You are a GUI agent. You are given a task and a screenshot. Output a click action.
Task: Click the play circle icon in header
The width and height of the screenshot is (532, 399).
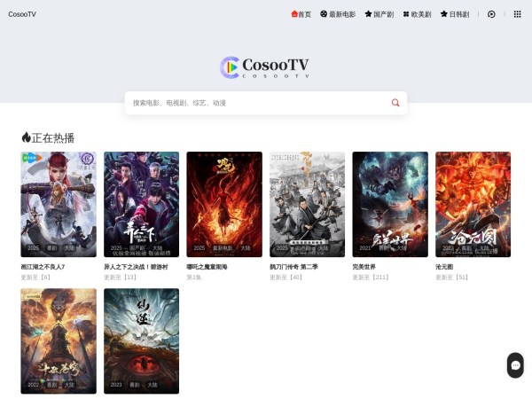[491, 14]
